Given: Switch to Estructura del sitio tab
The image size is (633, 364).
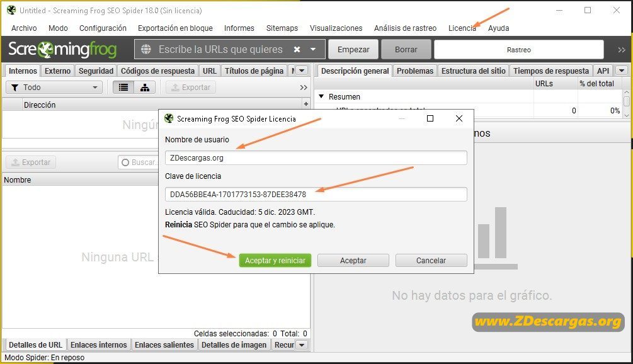Looking at the screenshot, I should click(473, 71).
